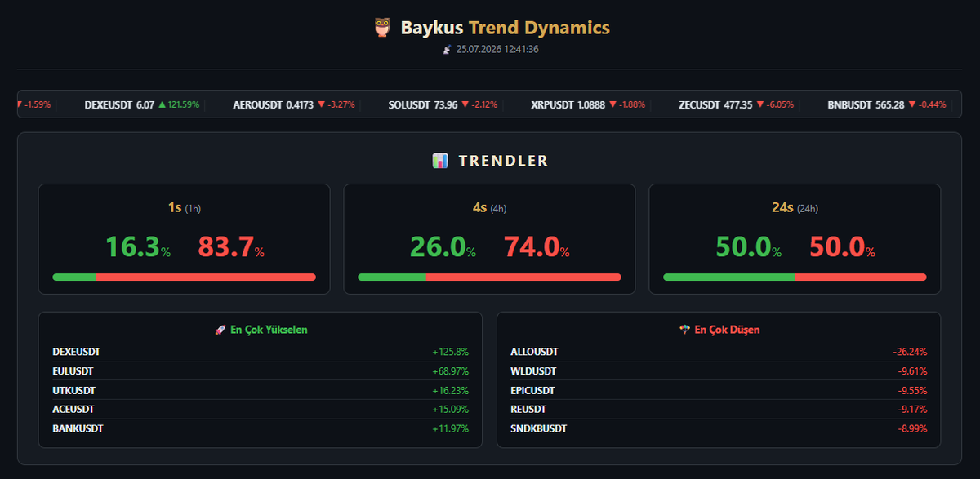
Task: Click the ACEUSDT row
Action: pos(261,409)
